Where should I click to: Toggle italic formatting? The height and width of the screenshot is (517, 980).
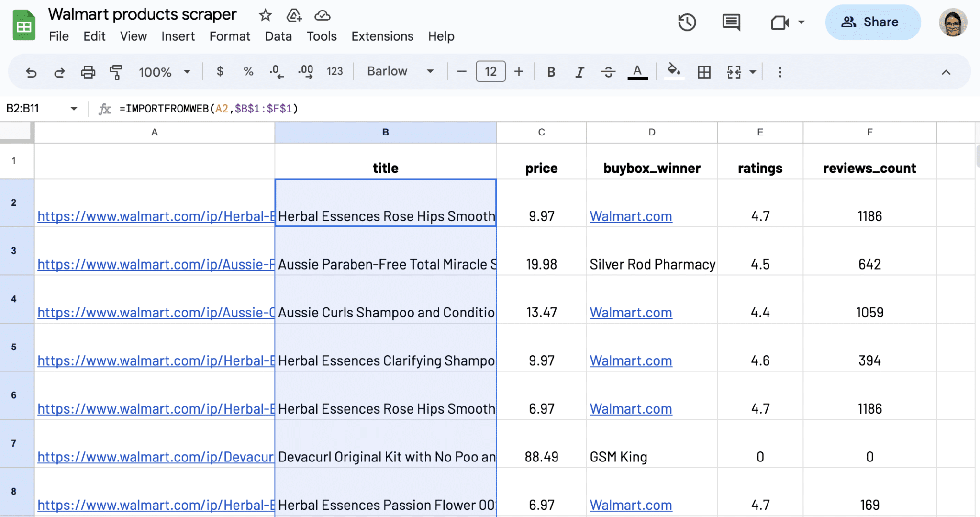[x=579, y=72]
